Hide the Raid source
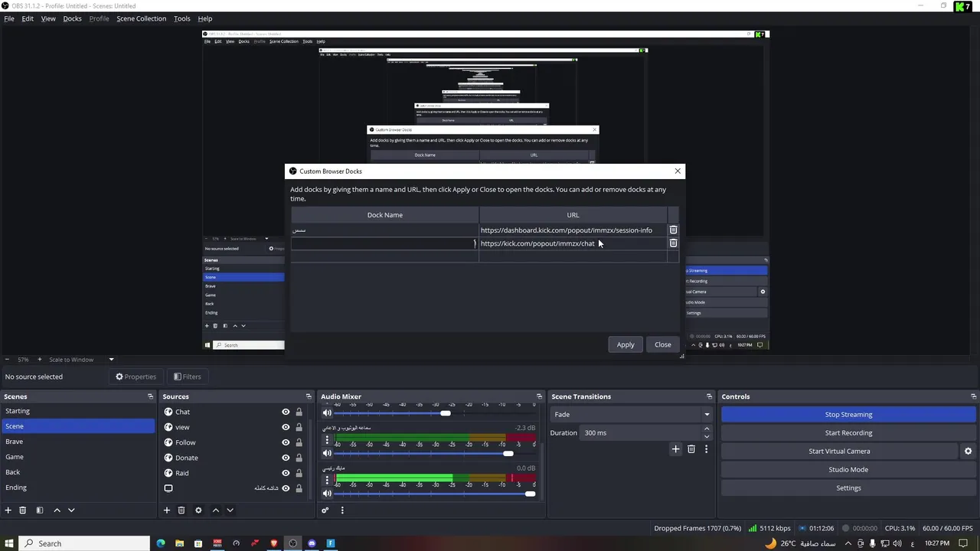This screenshot has width=980, height=551. point(286,473)
